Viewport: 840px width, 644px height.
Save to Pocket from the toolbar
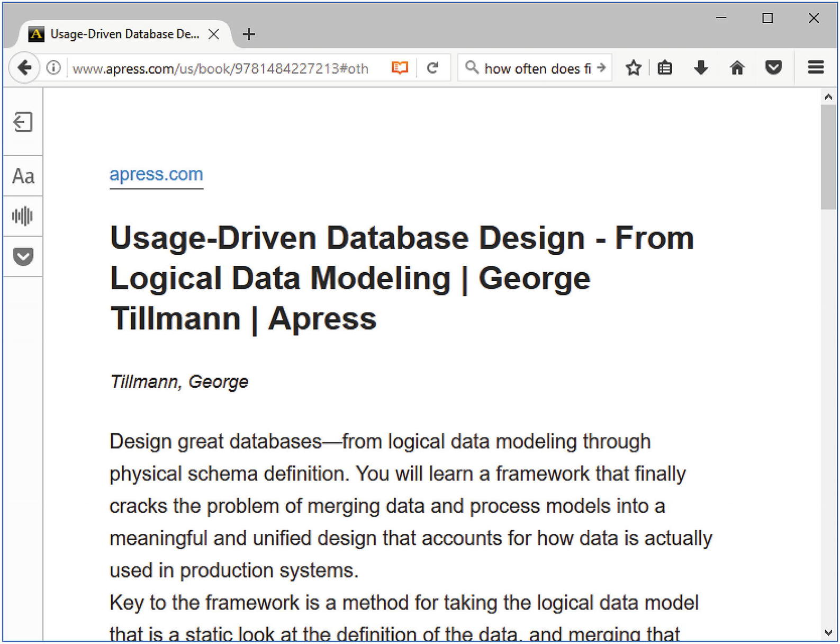pyautogui.click(x=773, y=68)
